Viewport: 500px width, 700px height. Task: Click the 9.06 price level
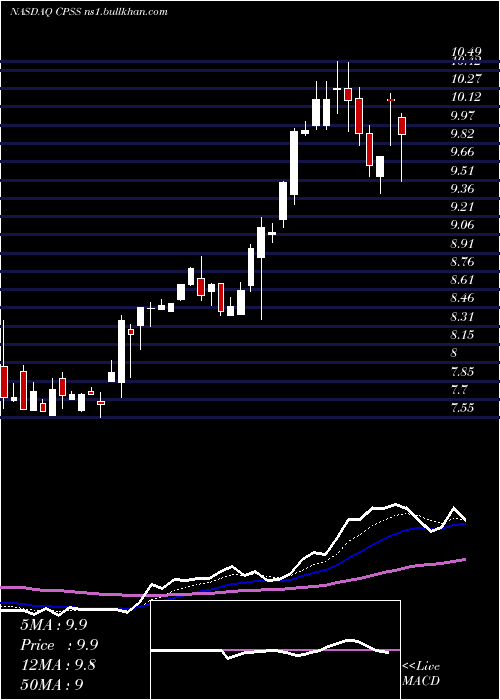464,225
